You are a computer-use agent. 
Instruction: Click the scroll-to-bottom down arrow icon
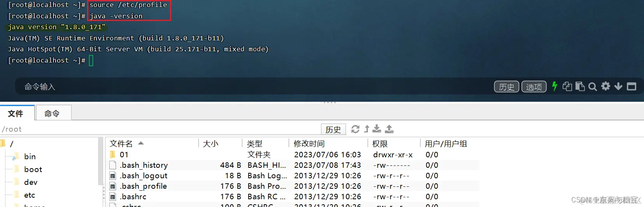click(x=618, y=86)
